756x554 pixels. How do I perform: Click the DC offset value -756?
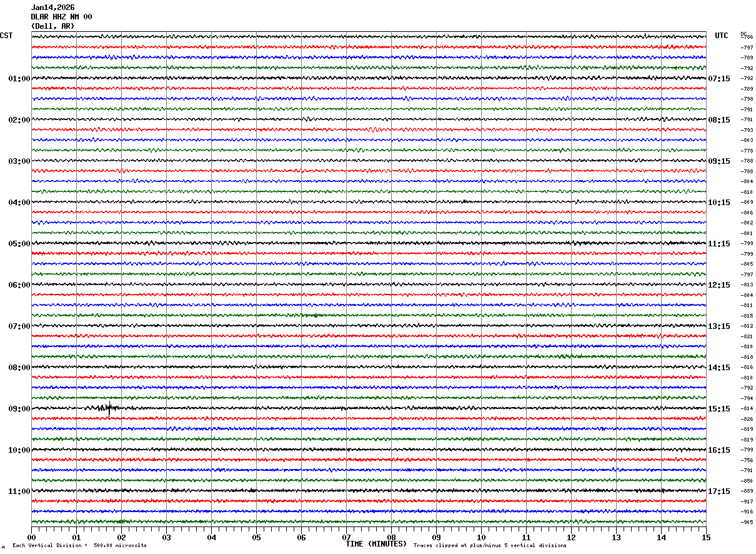(747, 460)
